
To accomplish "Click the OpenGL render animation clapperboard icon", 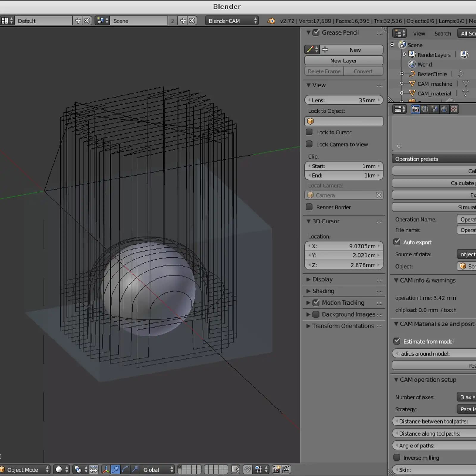I will click(286, 469).
